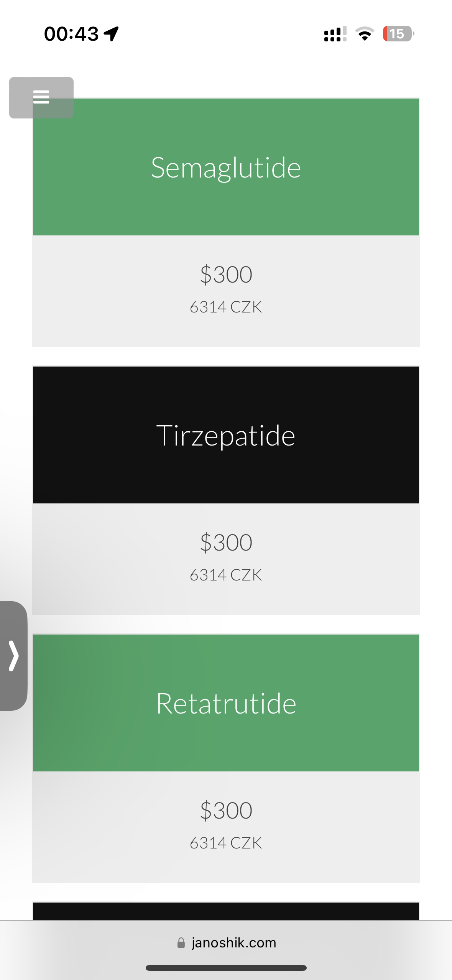Tap the 00:43 clock in status bar
The image size is (452, 980).
pos(71,34)
